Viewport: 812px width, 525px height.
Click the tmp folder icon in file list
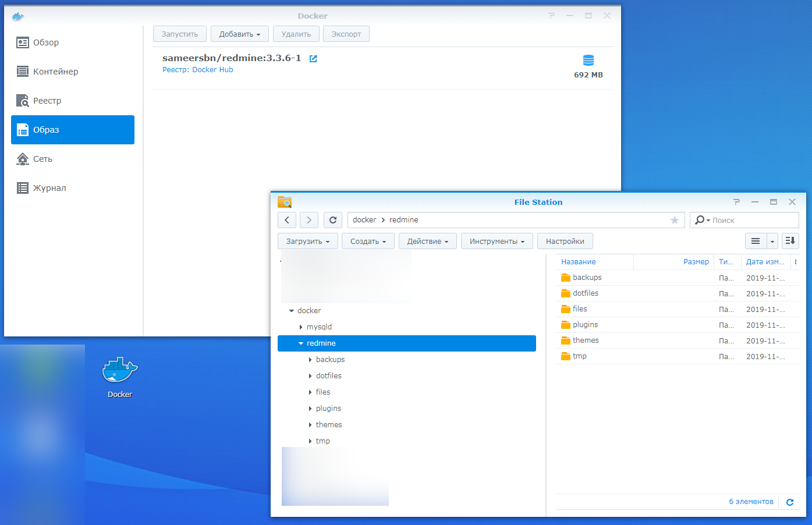pyautogui.click(x=565, y=356)
